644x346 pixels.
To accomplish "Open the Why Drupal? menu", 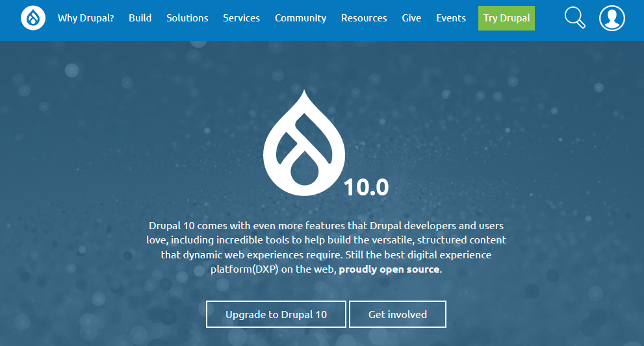I will click(x=86, y=18).
